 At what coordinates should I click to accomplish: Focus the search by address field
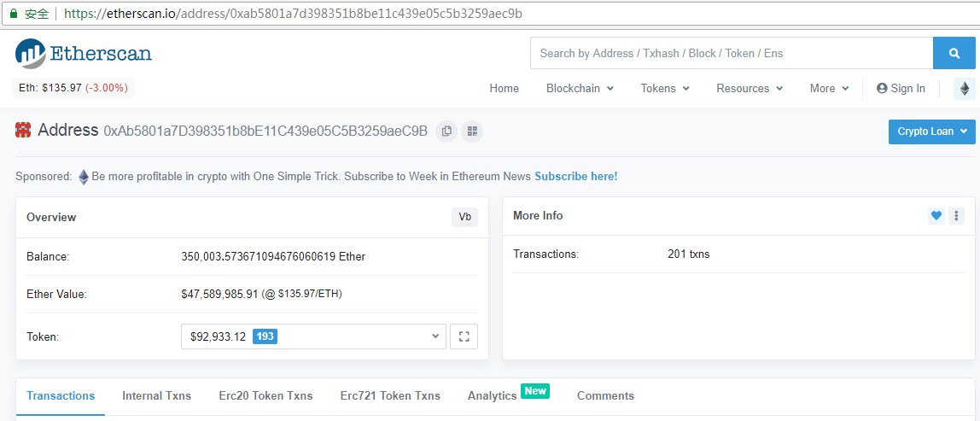732,53
